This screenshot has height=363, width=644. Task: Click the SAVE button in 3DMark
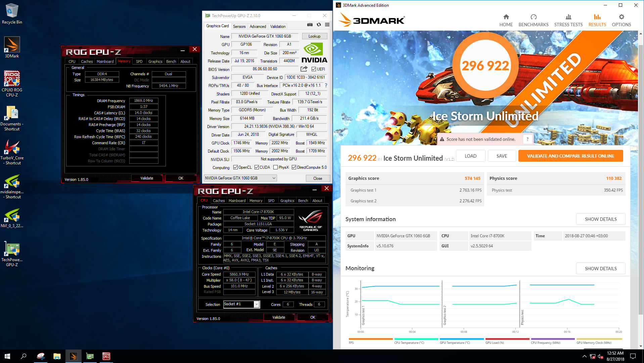[501, 156]
